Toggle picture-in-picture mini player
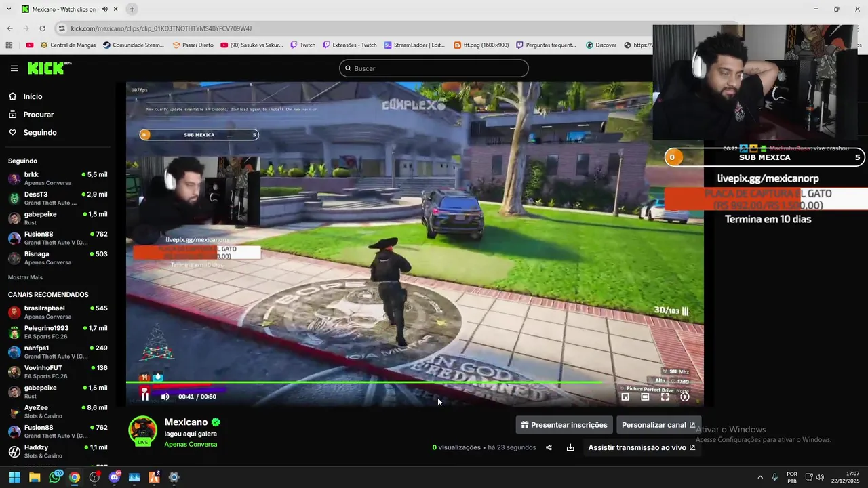The image size is (868, 488). tap(625, 396)
